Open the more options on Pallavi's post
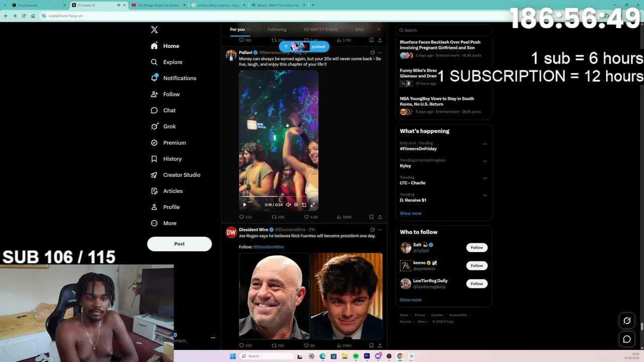644x362 pixels. [x=380, y=52]
